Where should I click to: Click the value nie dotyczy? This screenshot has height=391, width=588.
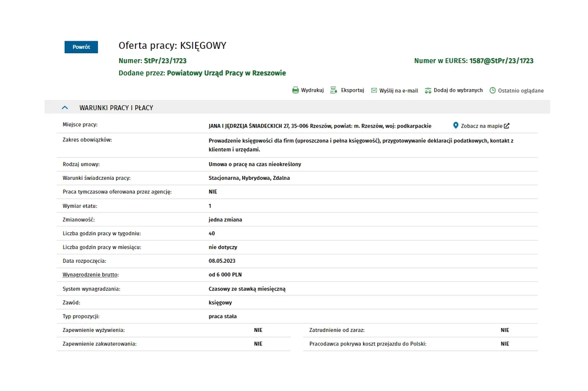pyautogui.click(x=223, y=248)
